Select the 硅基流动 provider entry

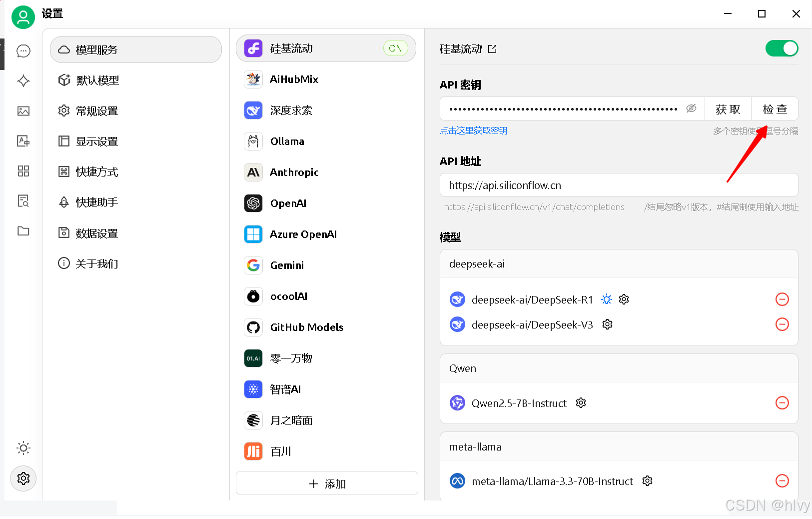coord(326,48)
